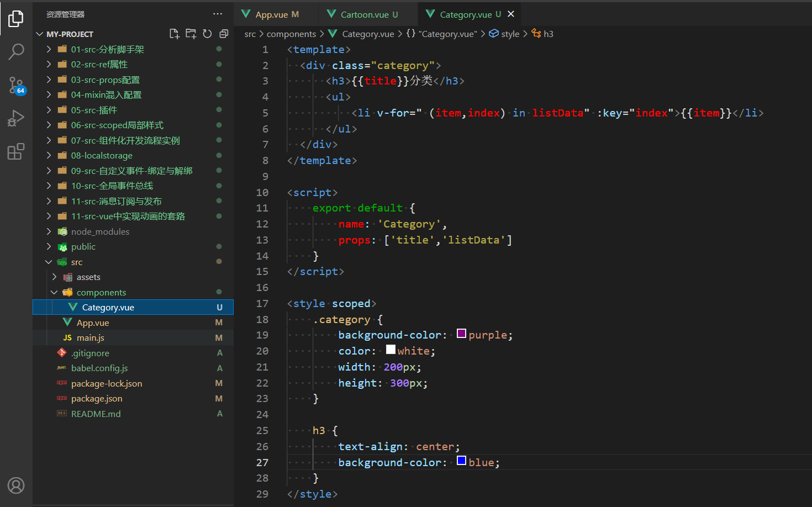
Task: Expand the 08-localstorage folder
Action: click(49, 155)
